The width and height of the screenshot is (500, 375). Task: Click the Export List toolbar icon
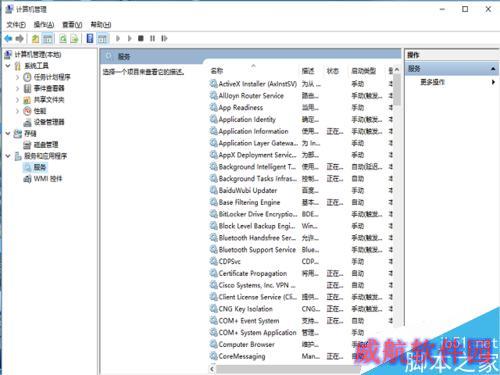click(x=74, y=39)
